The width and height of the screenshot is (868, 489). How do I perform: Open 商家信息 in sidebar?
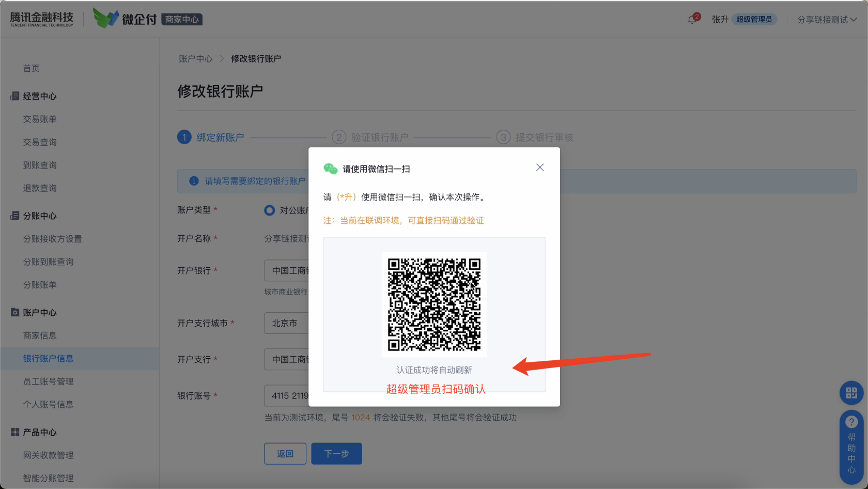(40, 335)
